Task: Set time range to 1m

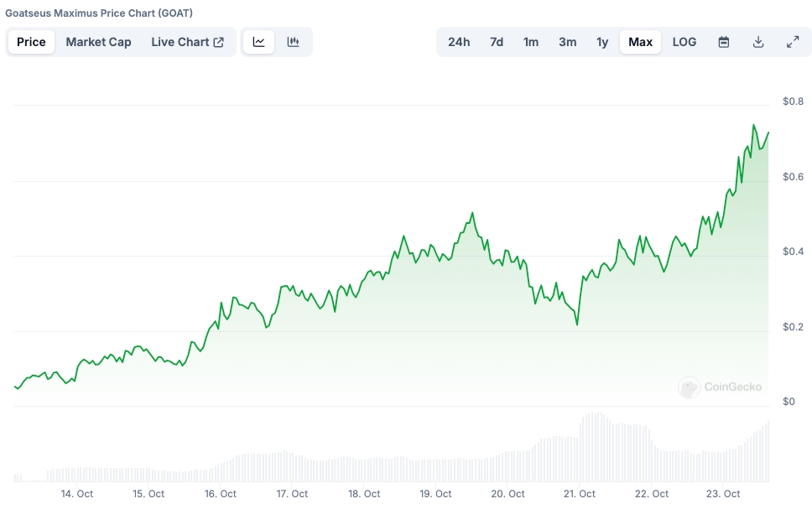Action: (531, 42)
